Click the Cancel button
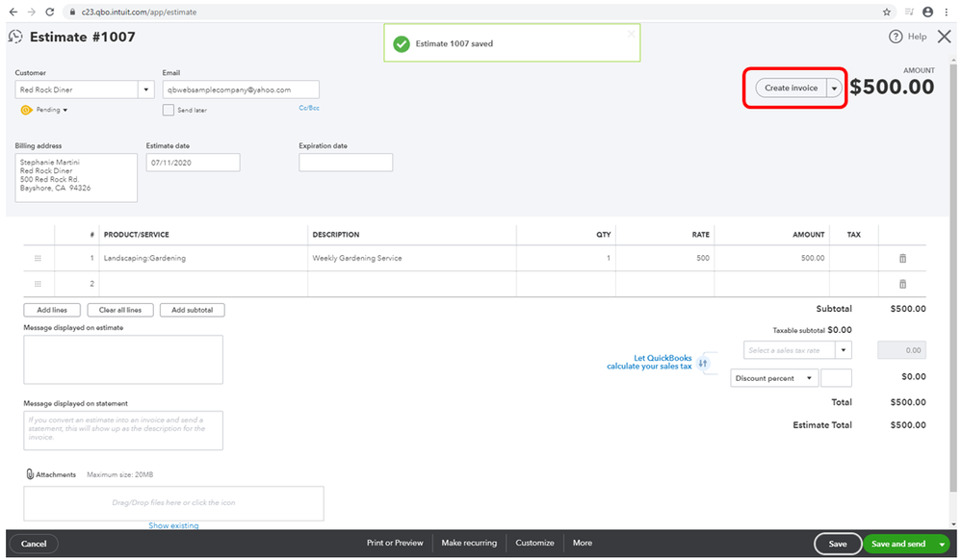962x560 pixels. pos(34,544)
